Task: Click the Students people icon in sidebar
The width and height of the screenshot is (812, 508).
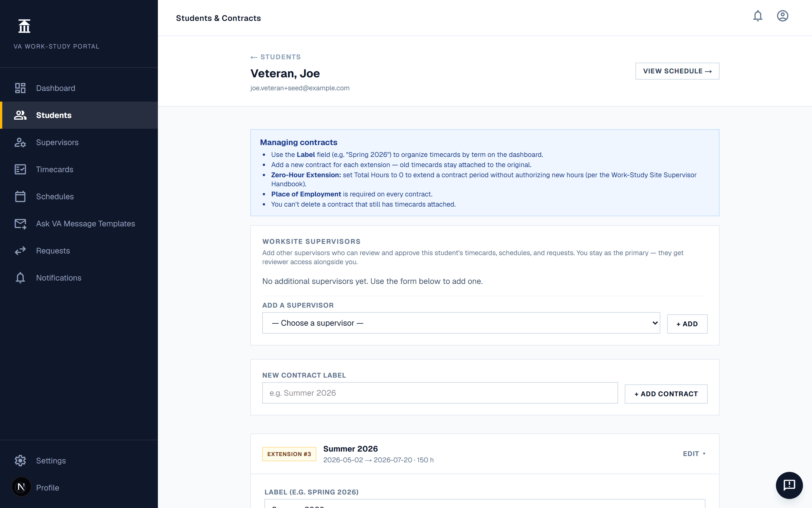Action: pyautogui.click(x=20, y=115)
